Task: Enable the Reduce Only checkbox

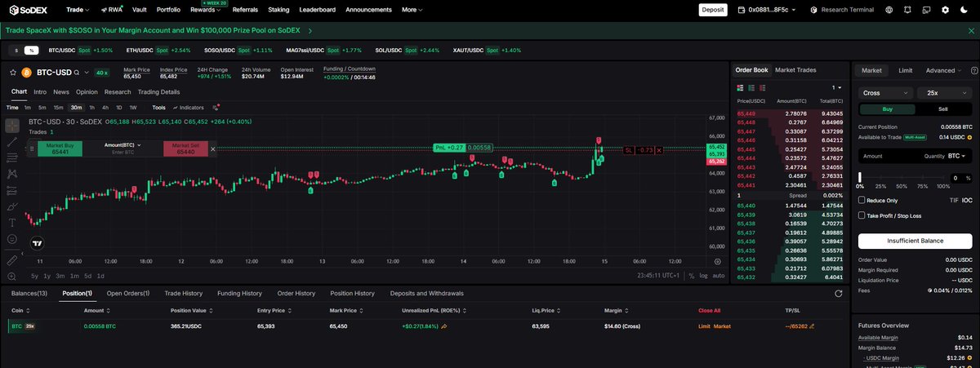Action: 862,200
